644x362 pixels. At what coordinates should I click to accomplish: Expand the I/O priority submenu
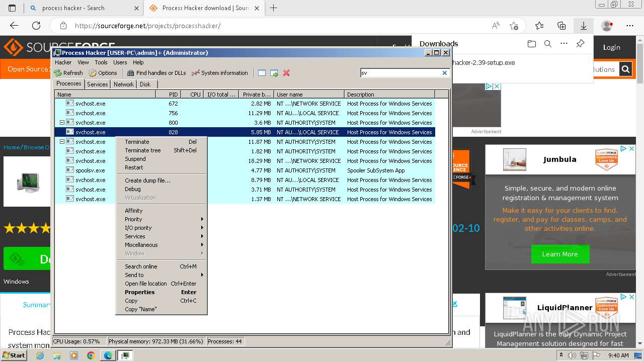[x=161, y=228]
